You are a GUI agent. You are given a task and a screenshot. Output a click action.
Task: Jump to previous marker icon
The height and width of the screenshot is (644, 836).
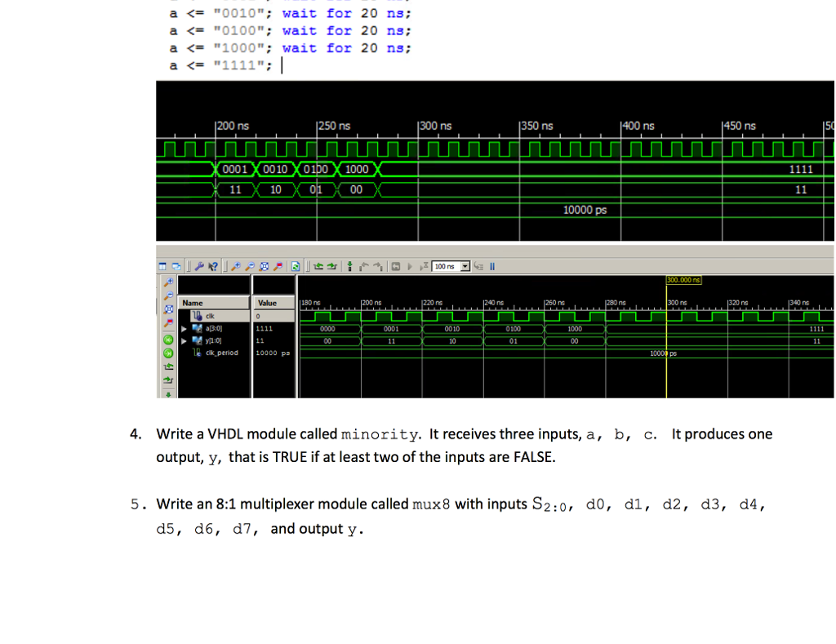pos(364,266)
